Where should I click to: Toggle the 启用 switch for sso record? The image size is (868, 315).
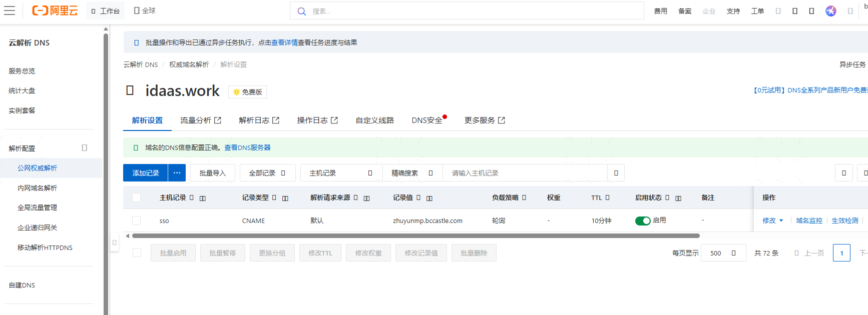coord(643,221)
